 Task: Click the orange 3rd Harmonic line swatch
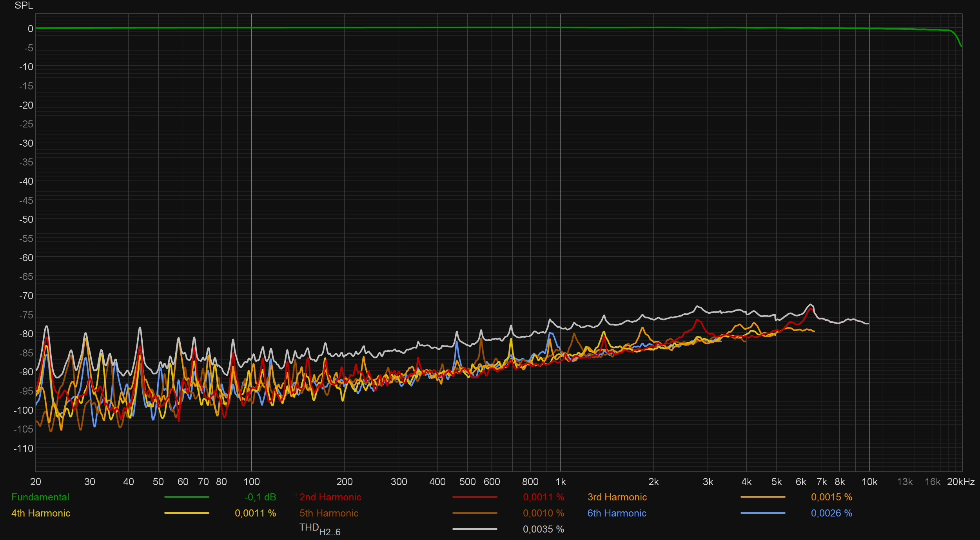[763, 497]
